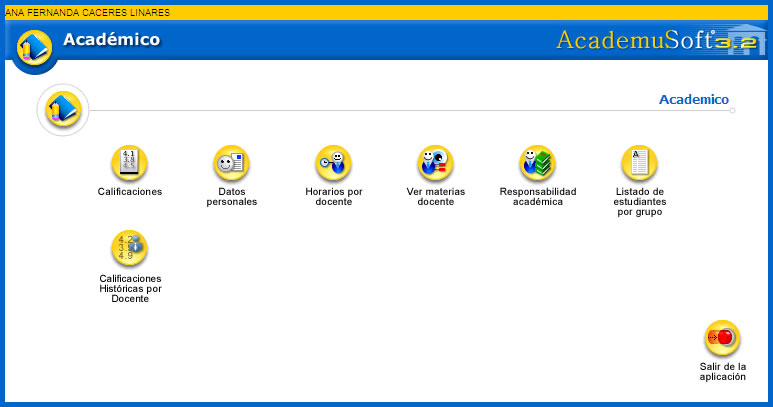Image resolution: width=773 pixels, height=407 pixels.
Task: Select the Horarios por docente label
Action: tap(334, 197)
